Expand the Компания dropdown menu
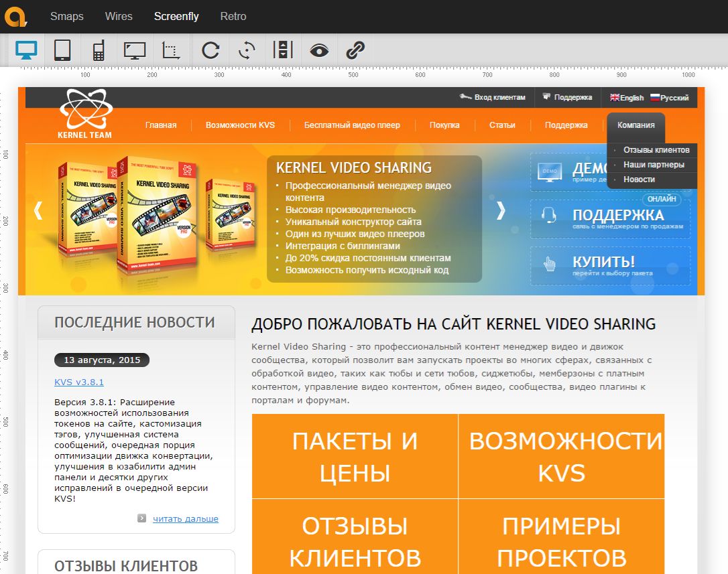728x574 pixels. 636,125
